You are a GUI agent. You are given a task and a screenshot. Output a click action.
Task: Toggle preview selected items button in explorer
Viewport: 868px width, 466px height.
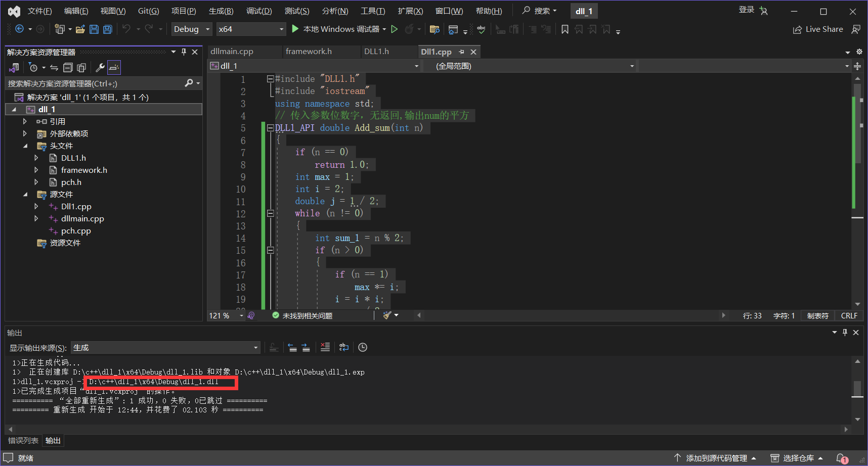[114, 67]
